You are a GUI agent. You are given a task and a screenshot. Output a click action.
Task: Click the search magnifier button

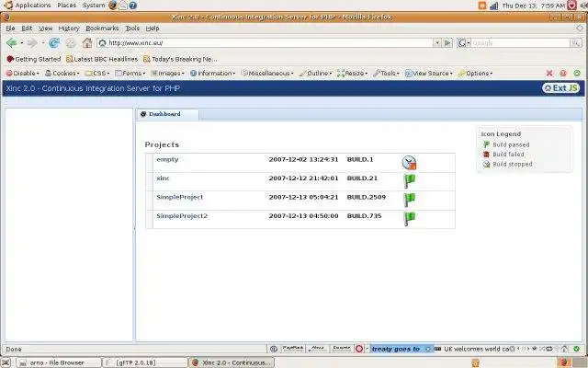point(576,43)
